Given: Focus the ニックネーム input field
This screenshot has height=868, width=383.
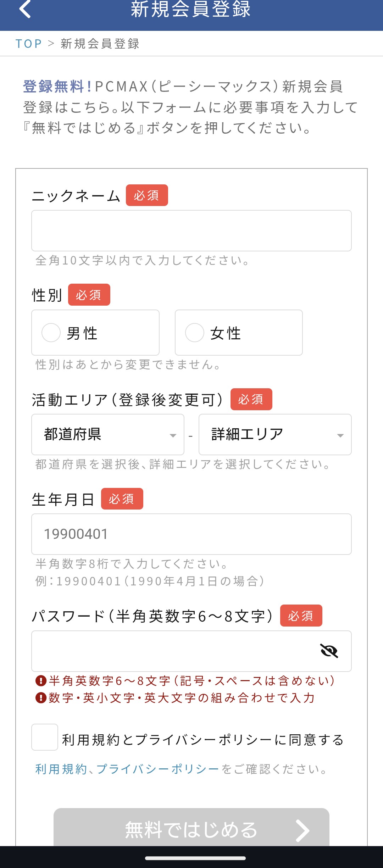Looking at the screenshot, I should point(191,231).
